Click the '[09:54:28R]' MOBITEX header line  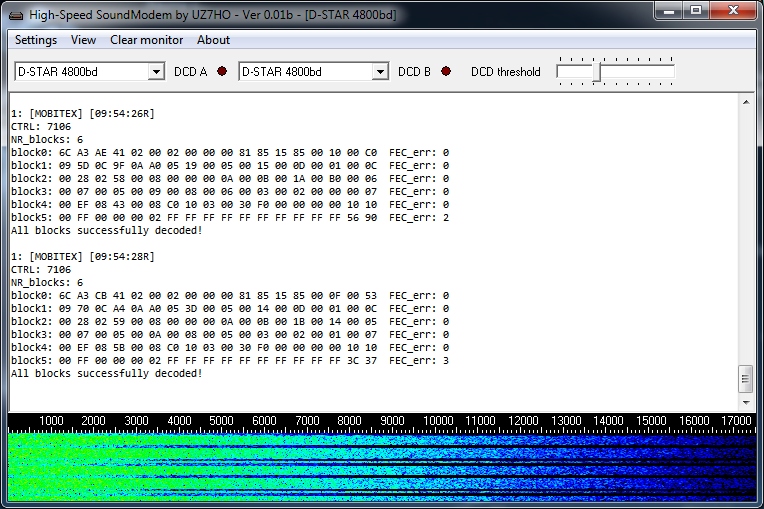[83, 257]
